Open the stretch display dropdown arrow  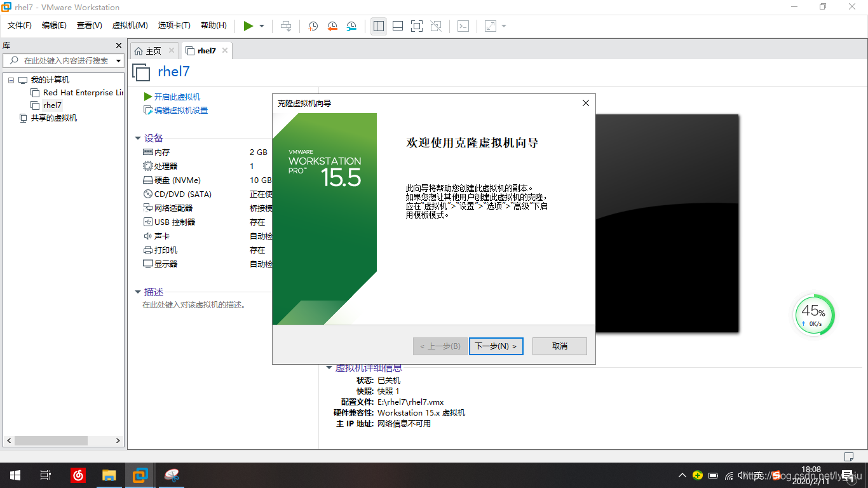point(504,26)
